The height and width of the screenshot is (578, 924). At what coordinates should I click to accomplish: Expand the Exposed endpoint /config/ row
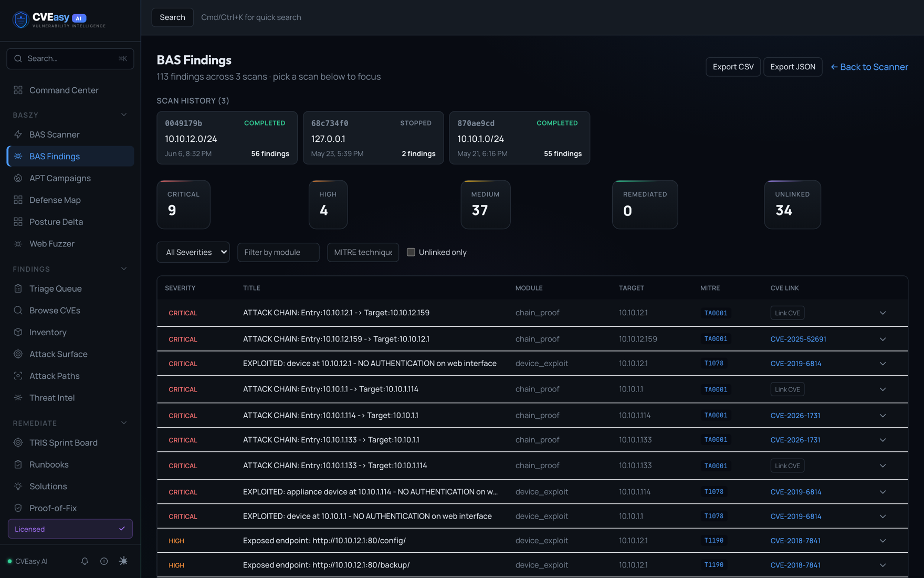point(883,541)
